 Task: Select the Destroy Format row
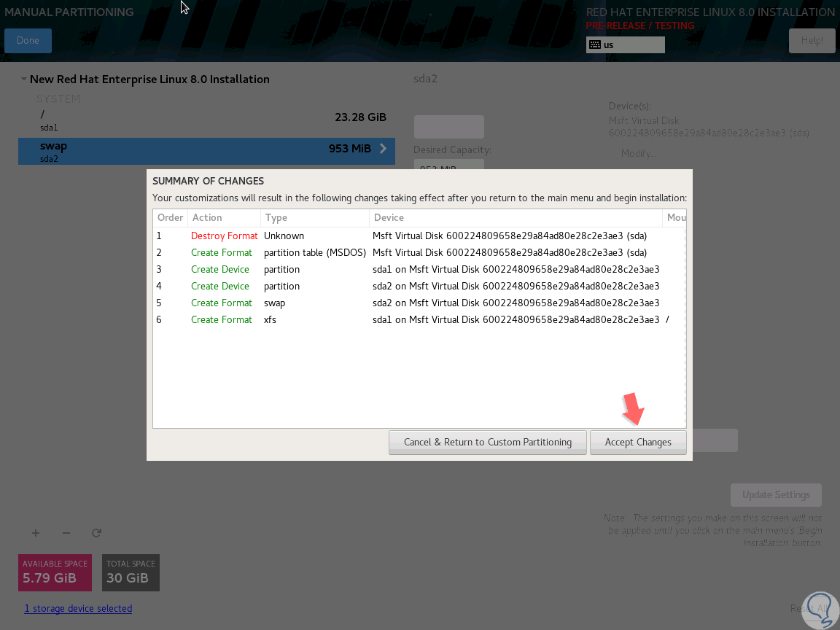point(419,236)
